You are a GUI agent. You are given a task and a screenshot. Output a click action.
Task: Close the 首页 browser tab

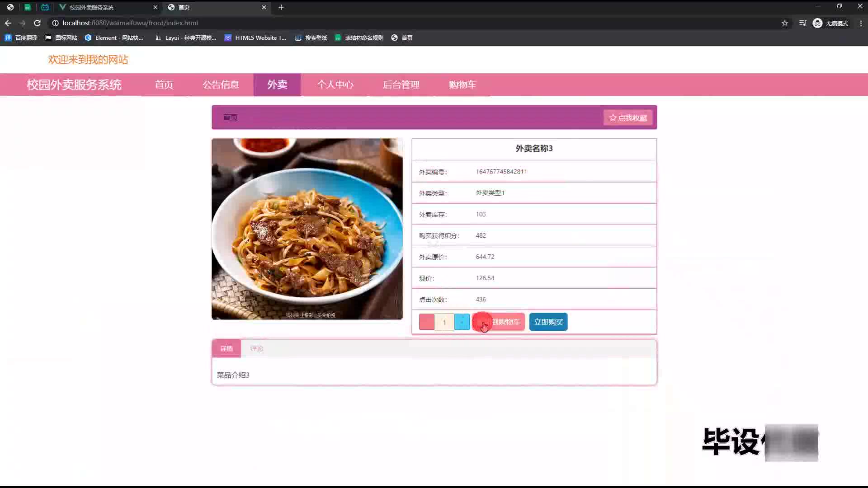(264, 7)
